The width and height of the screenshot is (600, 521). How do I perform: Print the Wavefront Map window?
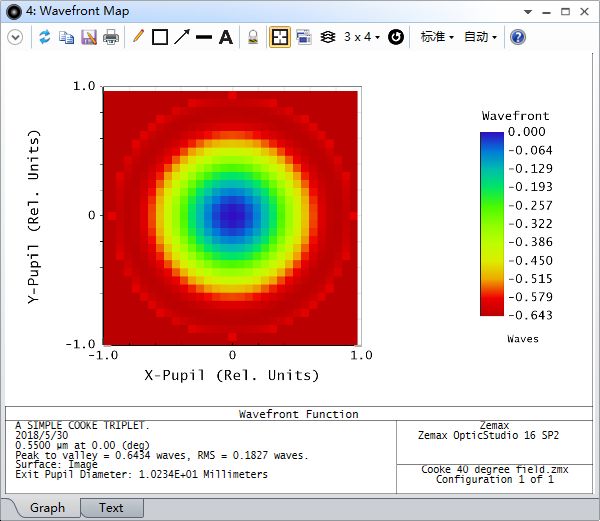[111, 37]
